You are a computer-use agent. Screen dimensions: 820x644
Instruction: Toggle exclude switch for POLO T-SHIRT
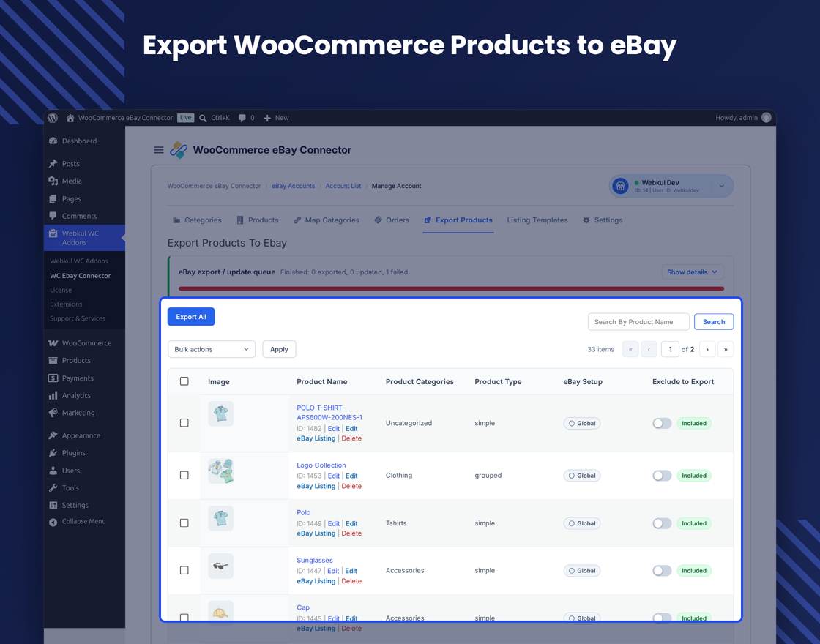(662, 424)
